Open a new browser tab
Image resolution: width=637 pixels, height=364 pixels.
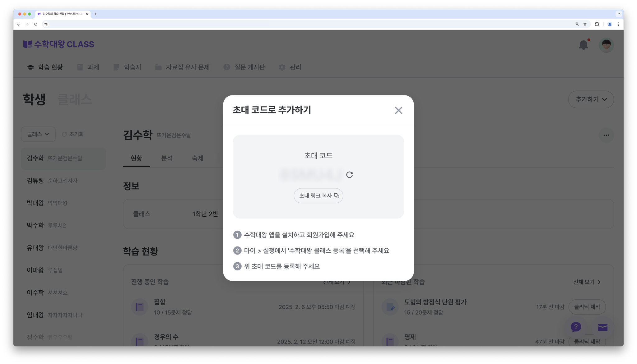95,14
